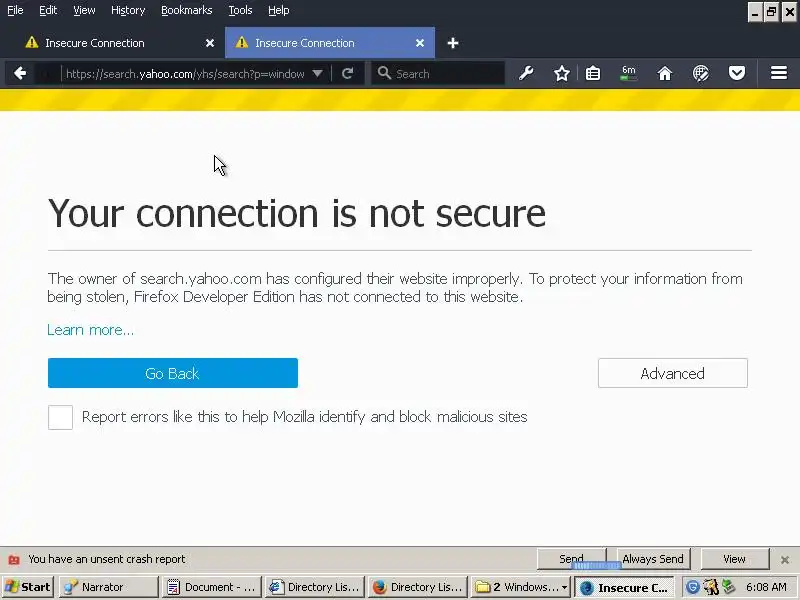This screenshot has width=800, height=600.
Task: Close the active Insecure Connection tab
Action: [x=420, y=43]
